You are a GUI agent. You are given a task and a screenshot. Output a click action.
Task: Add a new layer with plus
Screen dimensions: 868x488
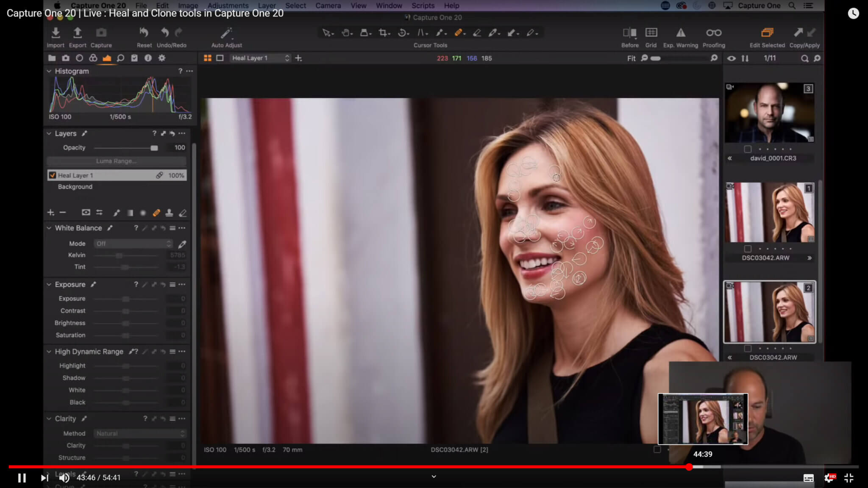[x=51, y=212]
